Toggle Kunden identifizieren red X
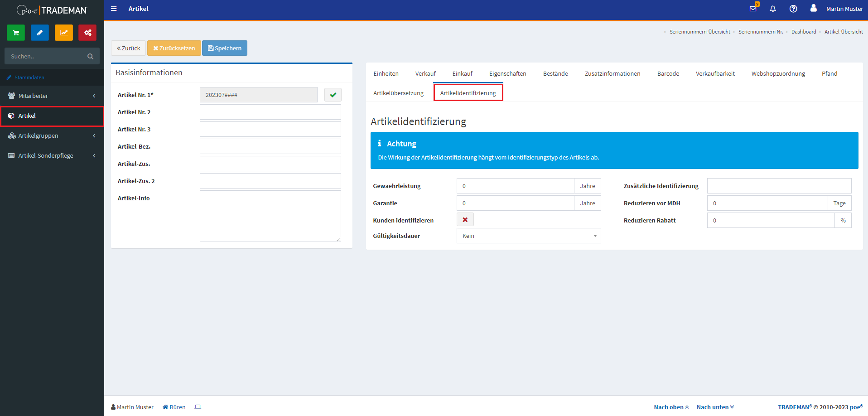 tap(465, 220)
